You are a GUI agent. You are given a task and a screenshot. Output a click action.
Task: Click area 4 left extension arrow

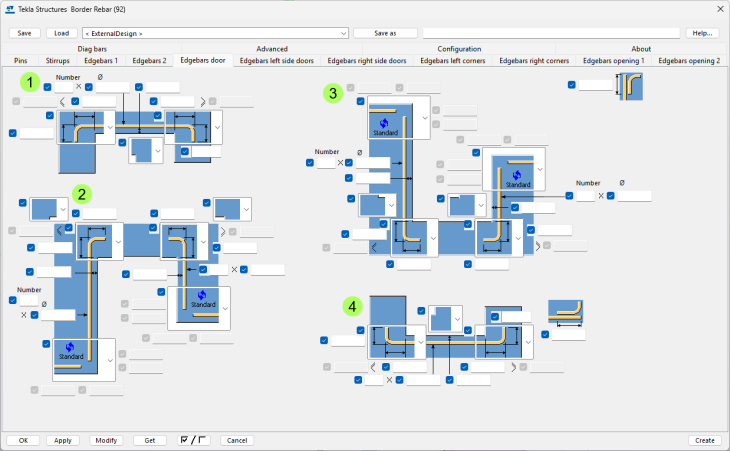click(x=373, y=367)
